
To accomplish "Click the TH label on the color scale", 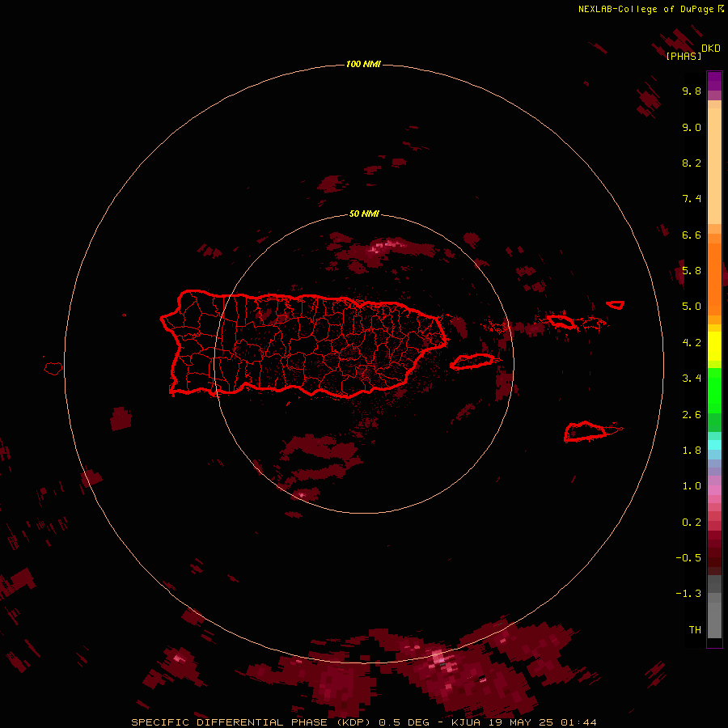I will coord(695,630).
